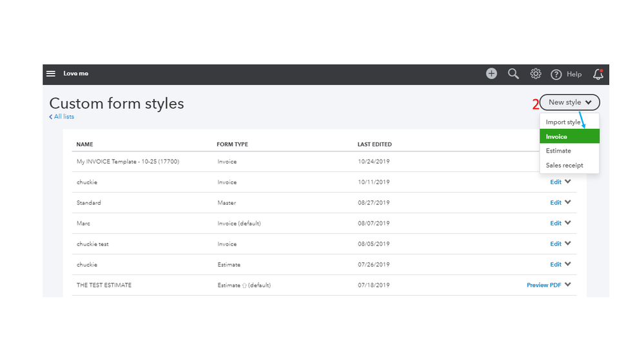
Task: Sort by LAST EDITED column header
Action: (375, 144)
